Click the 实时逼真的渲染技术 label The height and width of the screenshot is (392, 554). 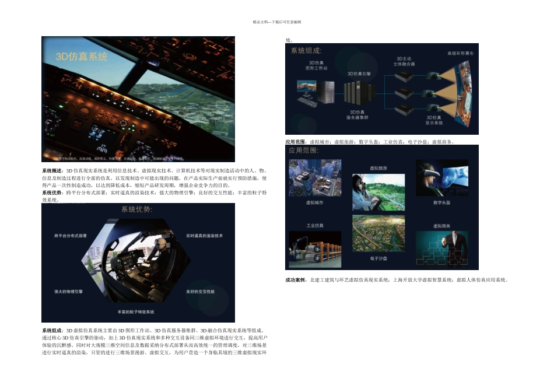tap(205, 236)
